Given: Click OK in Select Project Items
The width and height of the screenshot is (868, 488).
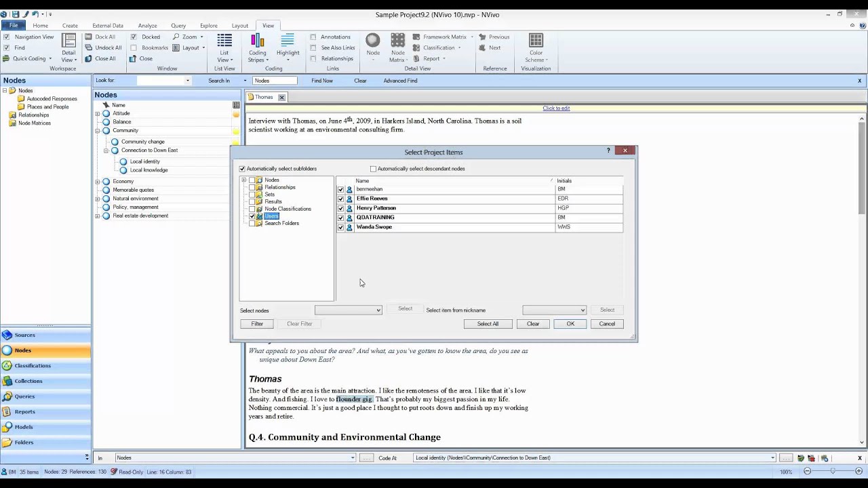Looking at the screenshot, I should [x=570, y=324].
